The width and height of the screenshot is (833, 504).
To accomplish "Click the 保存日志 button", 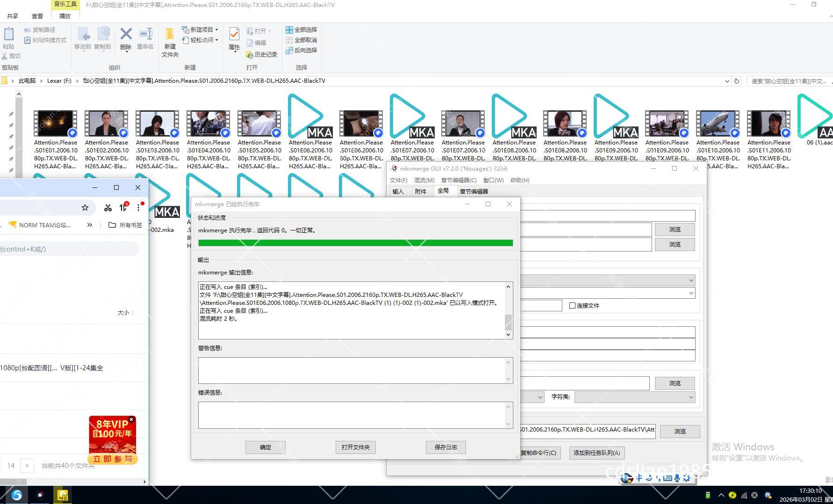I will (445, 447).
